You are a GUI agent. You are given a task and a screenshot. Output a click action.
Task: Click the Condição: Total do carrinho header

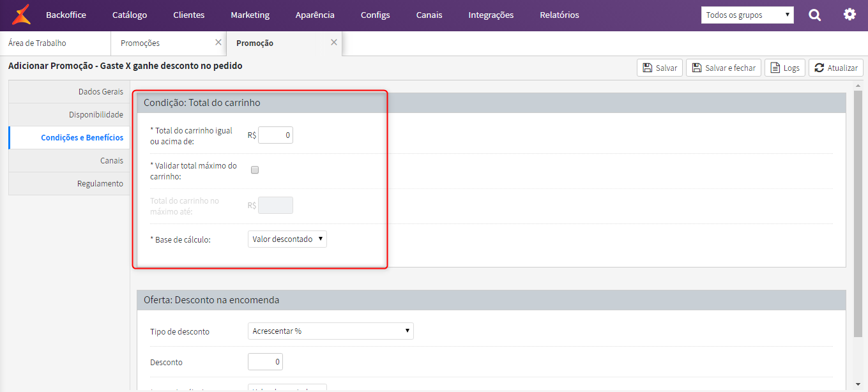coord(491,102)
